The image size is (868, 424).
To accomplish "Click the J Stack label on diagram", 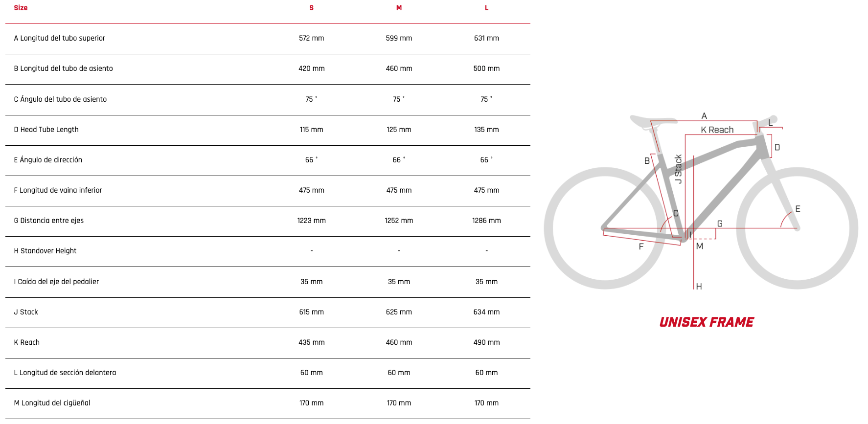I will [x=678, y=169].
